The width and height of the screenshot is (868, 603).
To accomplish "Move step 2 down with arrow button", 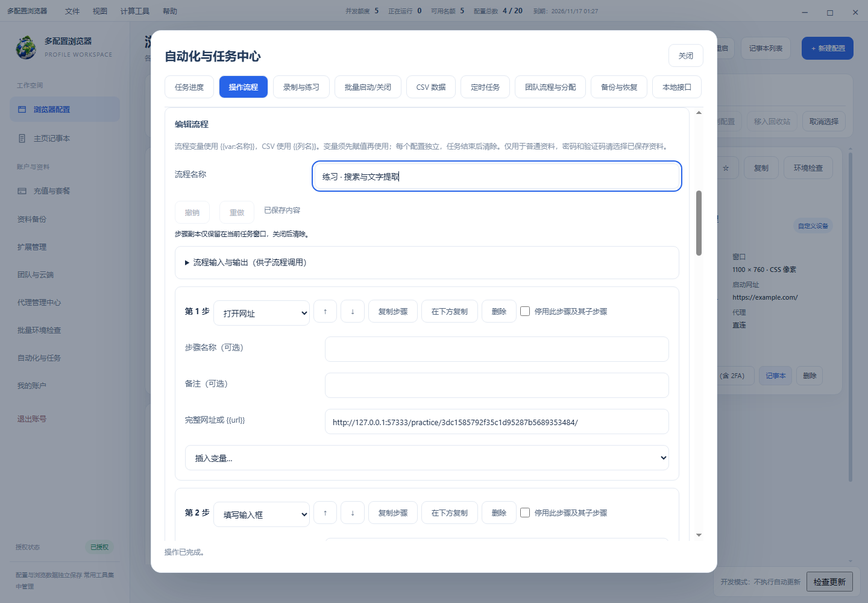I will tap(353, 513).
